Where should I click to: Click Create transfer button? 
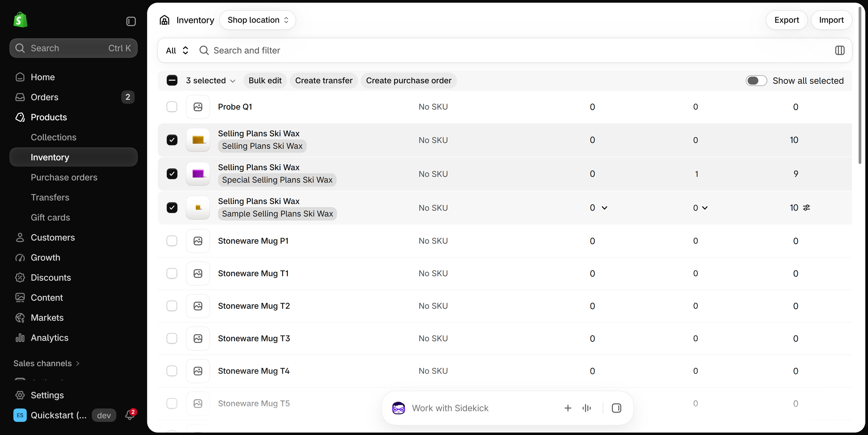coord(324,81)
